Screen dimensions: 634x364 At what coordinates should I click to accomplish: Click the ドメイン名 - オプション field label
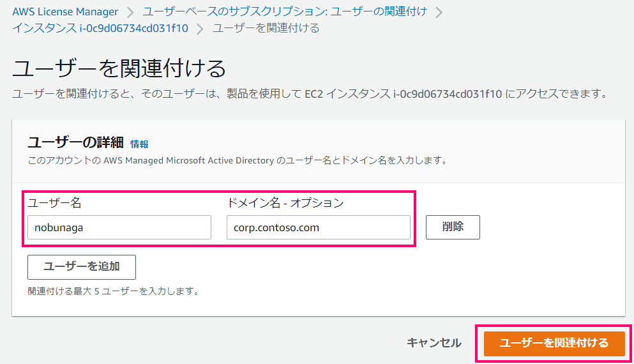click(x=285, y=202)
